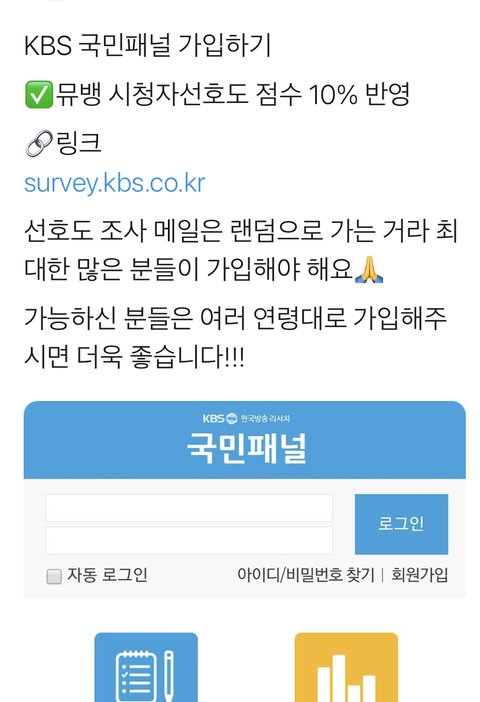Viewport: 480px width, 702px height.
Task: Enable the 자동 로그인 checkbox
Action: [x=54, y=576]
